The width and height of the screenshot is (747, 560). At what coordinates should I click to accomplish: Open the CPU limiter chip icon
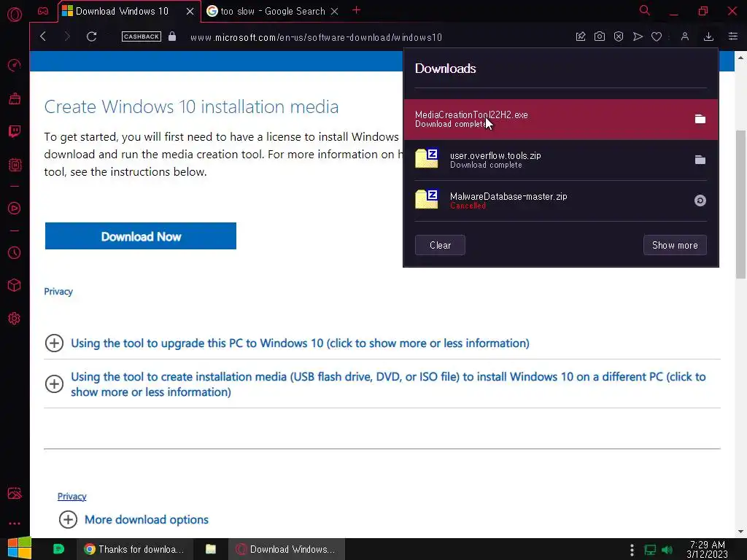pyautogui.click(x=15, y=165)
